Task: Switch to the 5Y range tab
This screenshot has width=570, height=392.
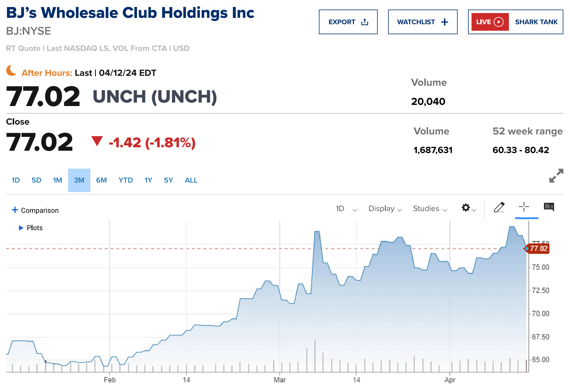Action: click(168, 180)
